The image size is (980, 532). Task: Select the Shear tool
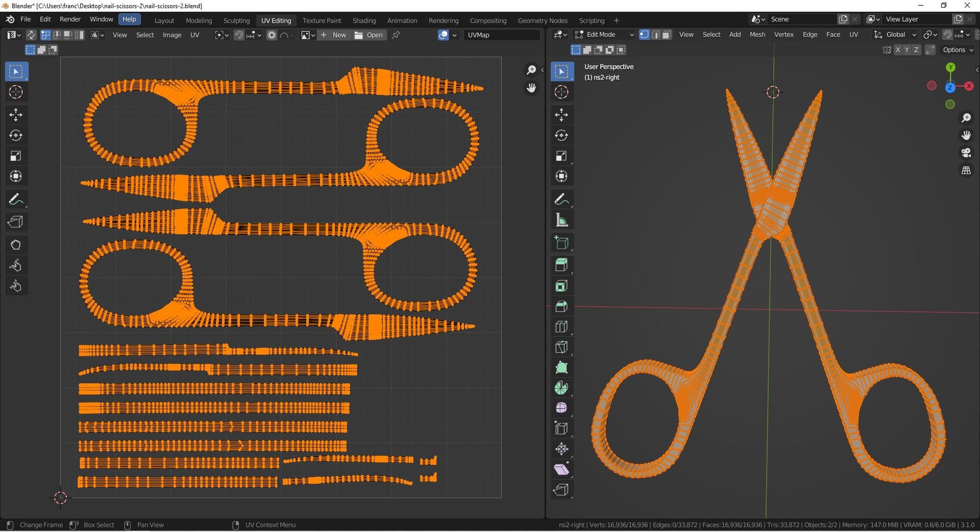561,470
